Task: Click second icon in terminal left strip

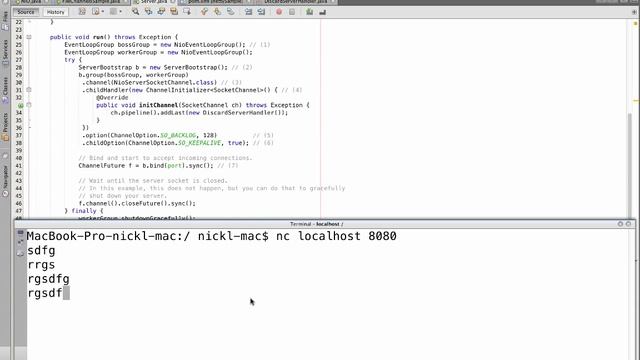Action: [20, 242]
